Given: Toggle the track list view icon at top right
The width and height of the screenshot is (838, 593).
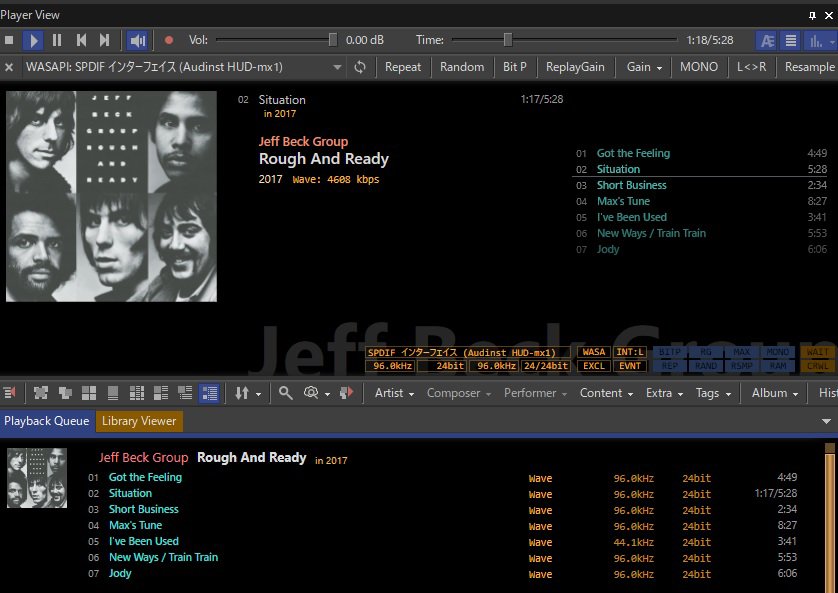Looking at the screenshot, I should [x=791, y=41].
